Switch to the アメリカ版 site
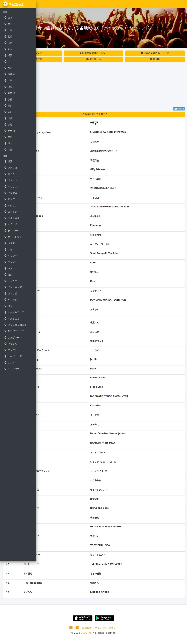Image resolution: width=187 pixels, height=644 pixels. (93, 59)
